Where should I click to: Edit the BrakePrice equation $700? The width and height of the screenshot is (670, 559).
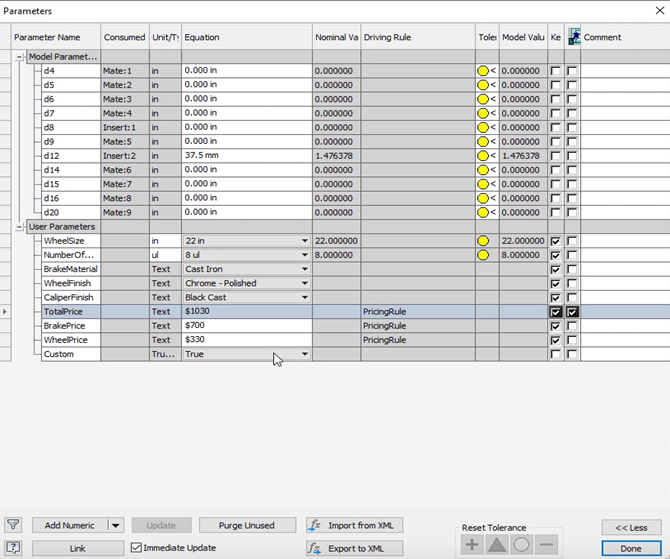[x=247, y=325]
